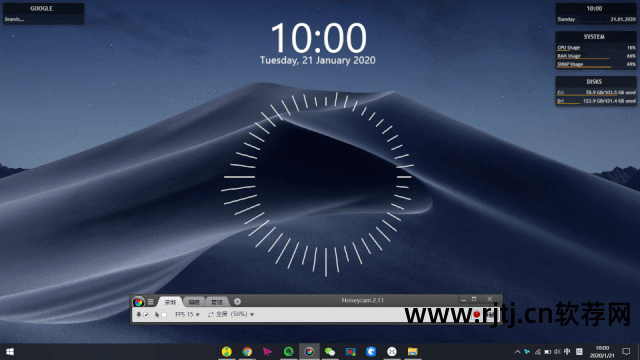This screenshot has height=360, width=640.
Task: Click the volume icon in system tray
Action: pos(557,351)
